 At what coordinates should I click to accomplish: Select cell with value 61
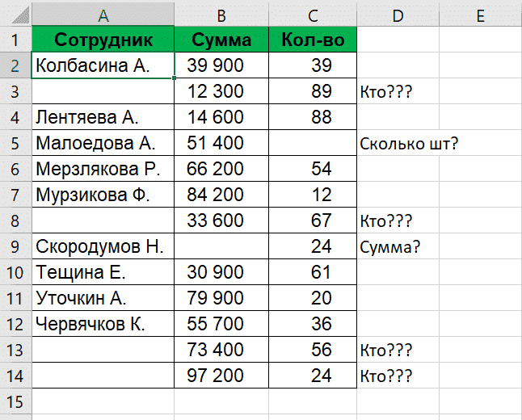click(x=313, y=272)
